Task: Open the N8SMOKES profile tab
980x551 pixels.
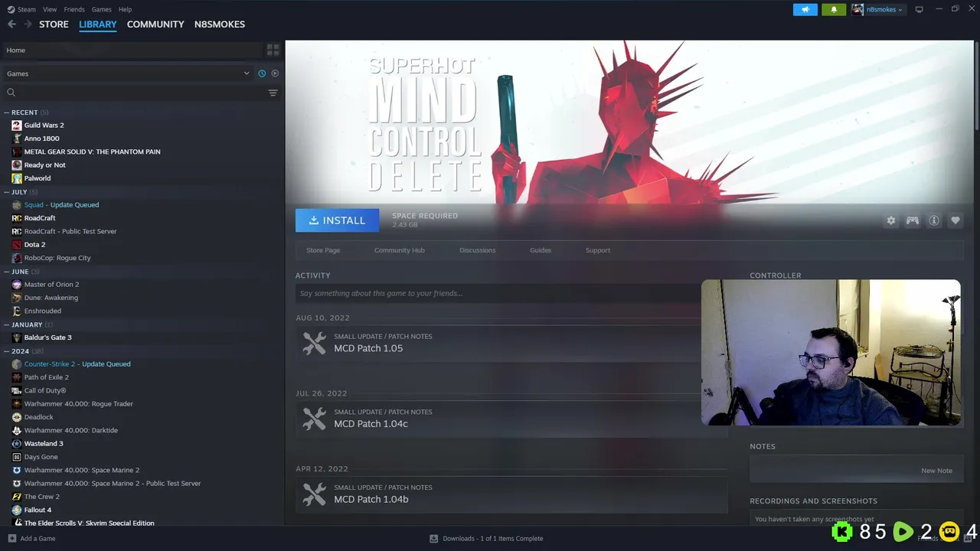Action: [x=220, y=24]
